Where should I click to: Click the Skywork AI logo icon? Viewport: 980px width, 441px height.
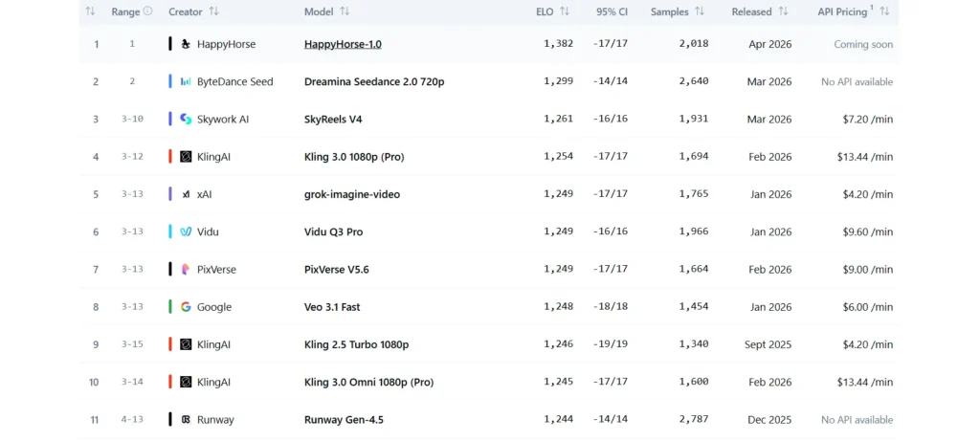pyautogui.click(x=186, y=120)
